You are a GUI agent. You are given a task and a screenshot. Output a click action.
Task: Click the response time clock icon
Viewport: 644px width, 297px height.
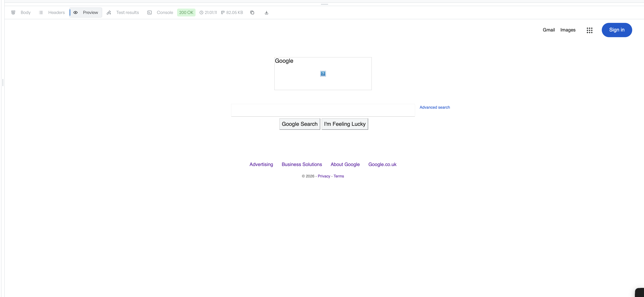coord(201,13)
